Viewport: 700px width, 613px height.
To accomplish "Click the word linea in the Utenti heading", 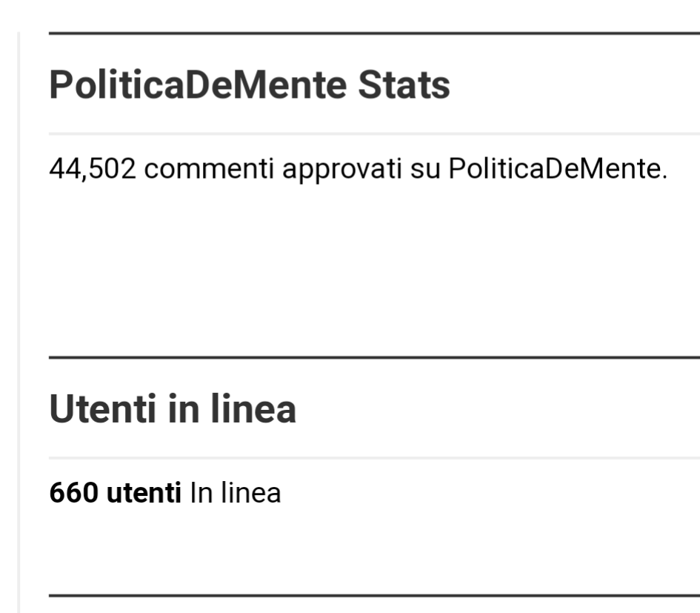I will [253, 408].
